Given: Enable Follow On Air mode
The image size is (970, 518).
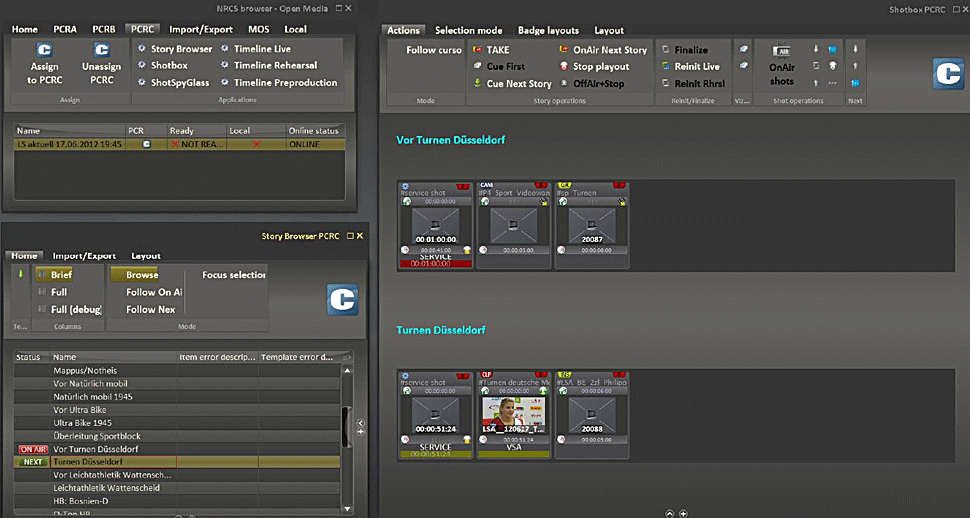Looking at the screenshot, I should coord(153,292).
